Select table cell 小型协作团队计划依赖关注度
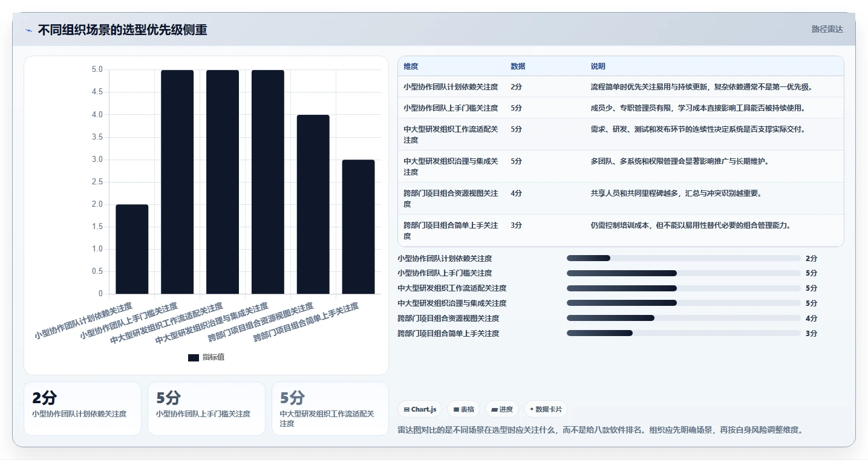Image resolution: width=868 pixels, height=460 pixels. 451,87
